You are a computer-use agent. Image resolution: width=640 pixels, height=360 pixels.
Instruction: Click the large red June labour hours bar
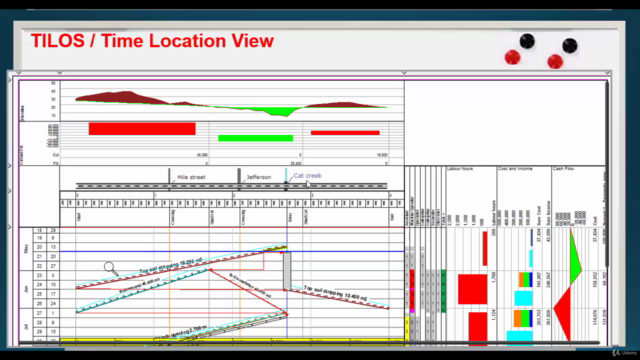pos(473,289)
